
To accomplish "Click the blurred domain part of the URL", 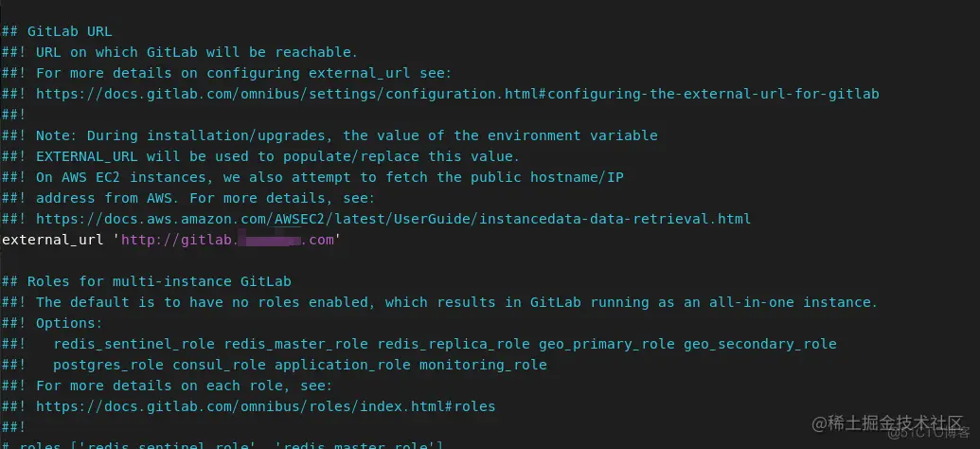I will (x=270, y=240).
